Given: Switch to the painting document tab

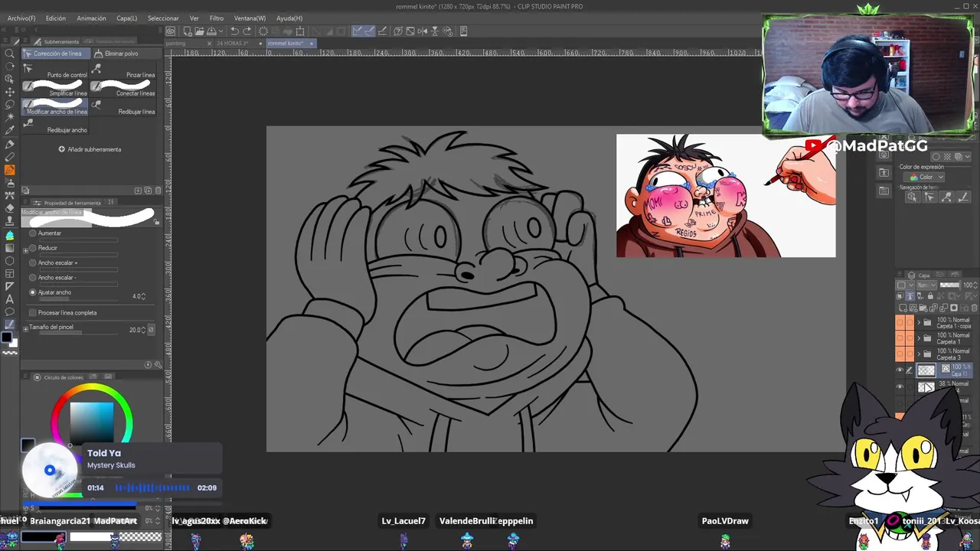Looking at the screenshot, I should click(x=176, y=43).
